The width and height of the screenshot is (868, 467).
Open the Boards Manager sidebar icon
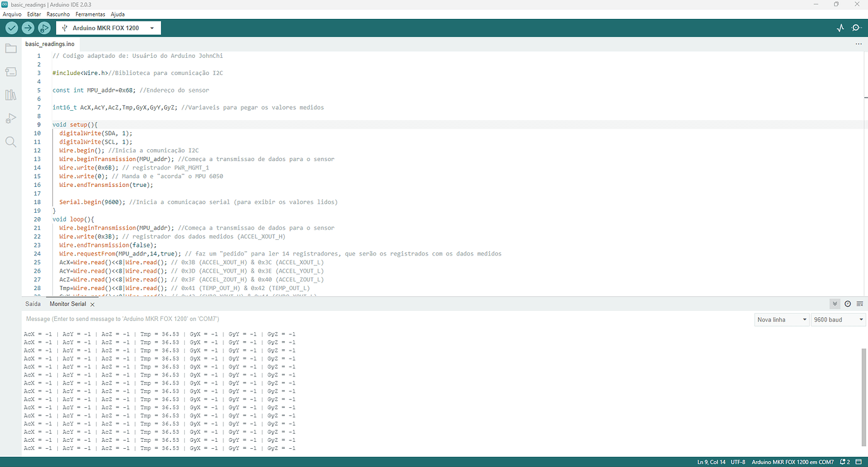click(10, 71)
